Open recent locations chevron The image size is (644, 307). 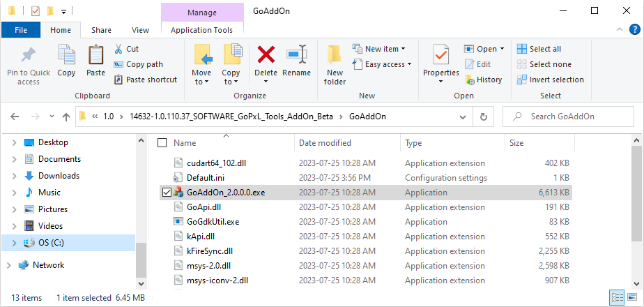pyautogui.click(x=52, y=117)
